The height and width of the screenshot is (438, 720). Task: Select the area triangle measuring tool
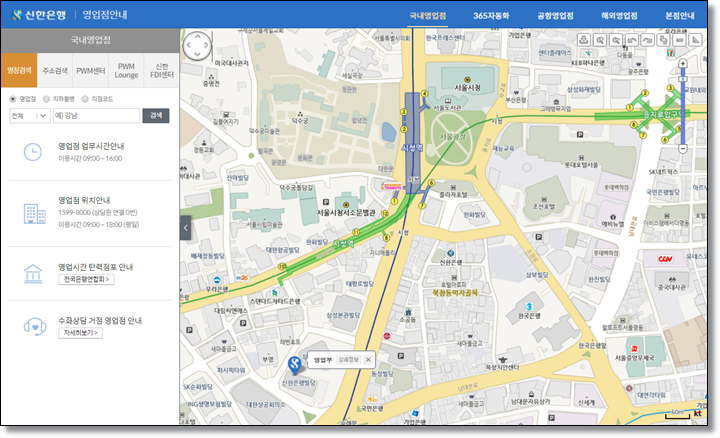tap(696, 40)
